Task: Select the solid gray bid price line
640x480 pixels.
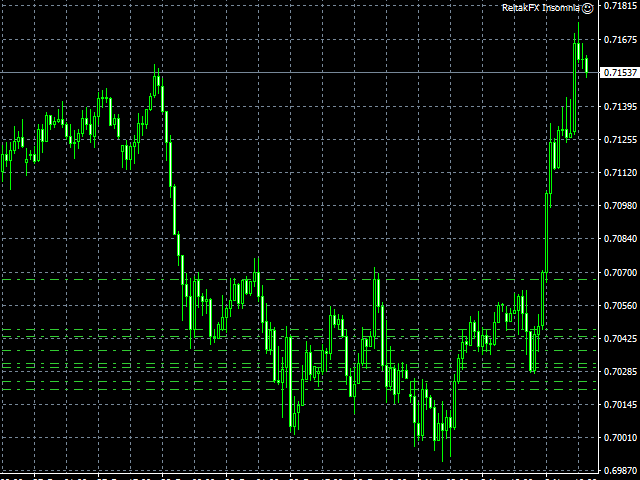Action: click(x=299, y=73)
